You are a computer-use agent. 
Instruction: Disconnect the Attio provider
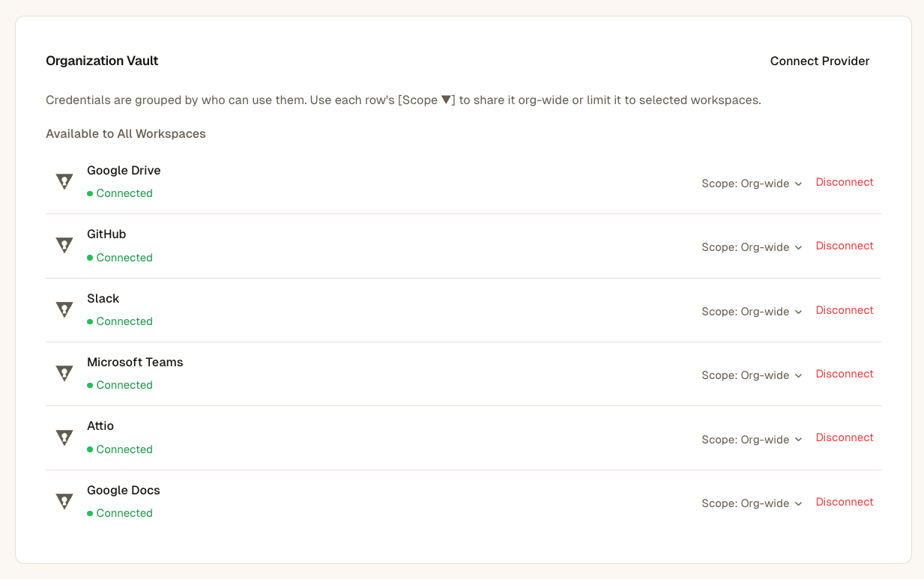845,437
